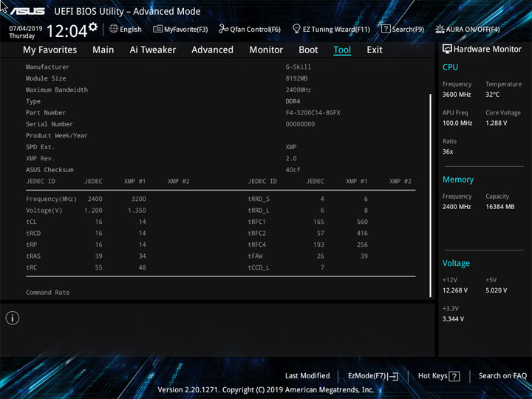The height and width of the screenshot is (399, 532).
Task: Switch to the Monitor tab
Action: (266, 50)
